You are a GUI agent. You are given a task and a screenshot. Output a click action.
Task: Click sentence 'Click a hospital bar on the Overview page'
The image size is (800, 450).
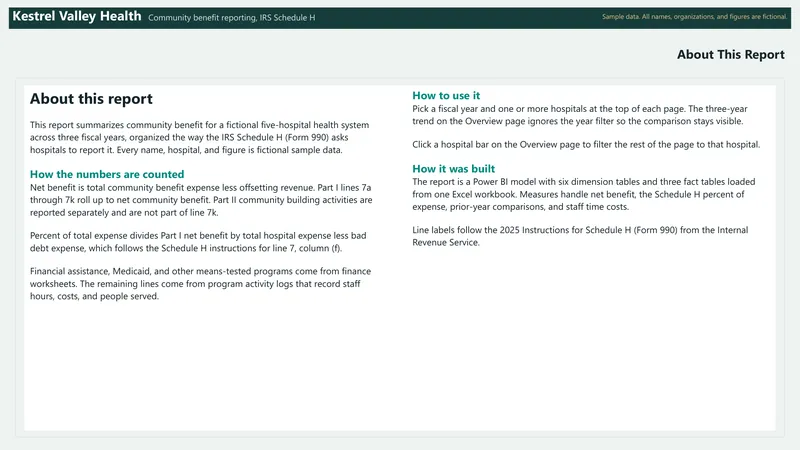coord(586,144)
